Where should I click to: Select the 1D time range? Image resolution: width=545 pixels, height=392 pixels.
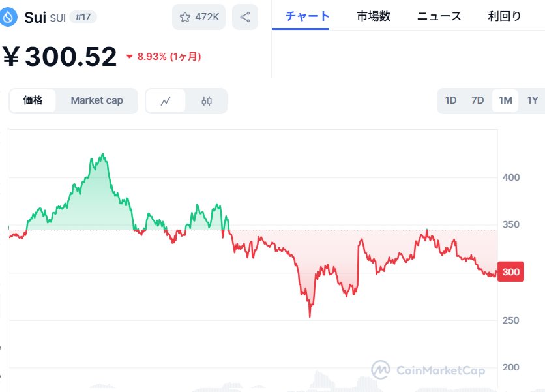pos(450,100)
